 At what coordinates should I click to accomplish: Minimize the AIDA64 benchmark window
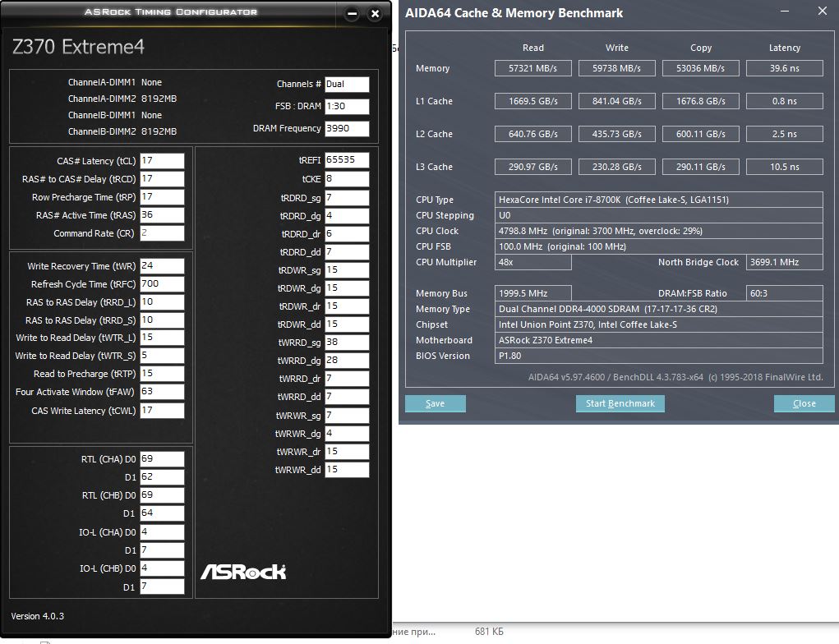click(785, 11)
